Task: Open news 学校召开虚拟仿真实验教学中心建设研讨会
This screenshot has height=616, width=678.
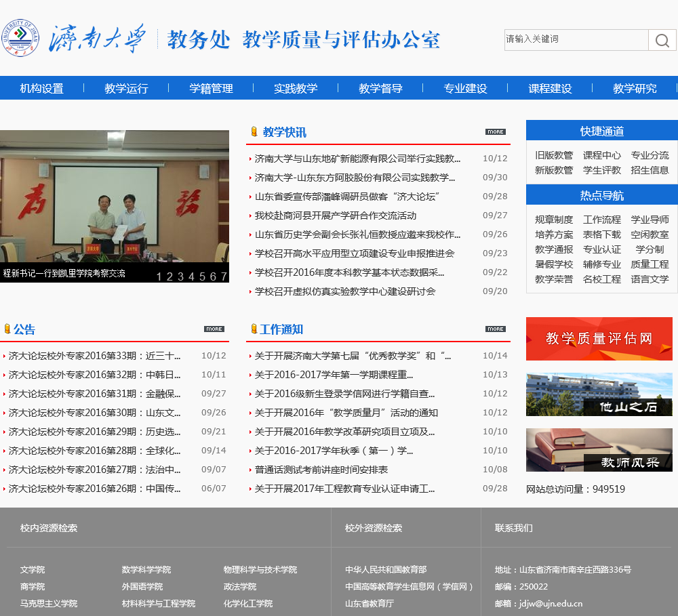Action: (345, 292)
